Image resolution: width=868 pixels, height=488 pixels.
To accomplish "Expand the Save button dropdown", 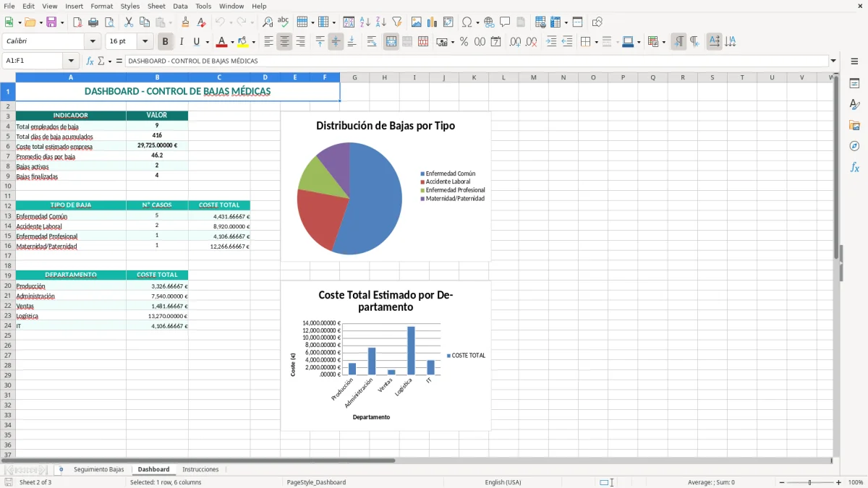I will coord(62,22).
